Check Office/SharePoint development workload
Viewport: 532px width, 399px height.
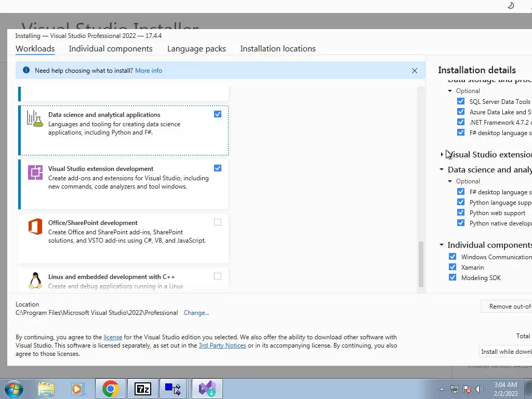[x=218, y=222]
